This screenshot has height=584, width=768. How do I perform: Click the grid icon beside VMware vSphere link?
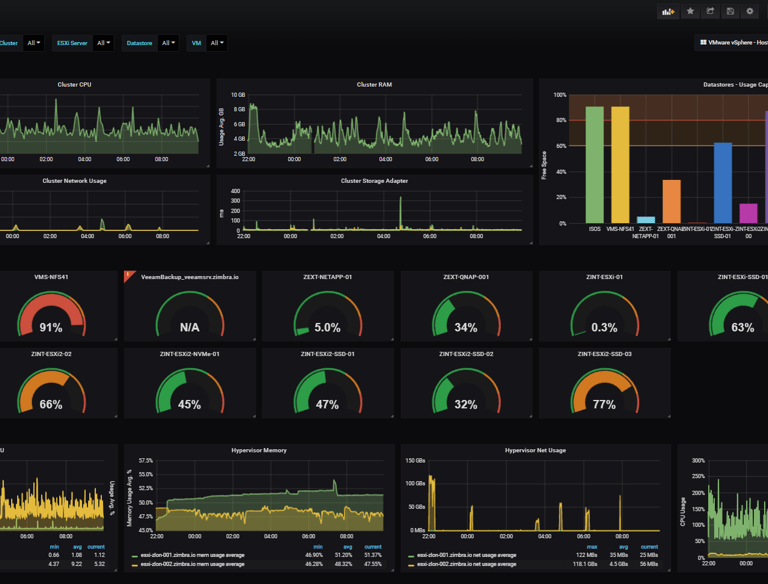click(x=703, y=43)
